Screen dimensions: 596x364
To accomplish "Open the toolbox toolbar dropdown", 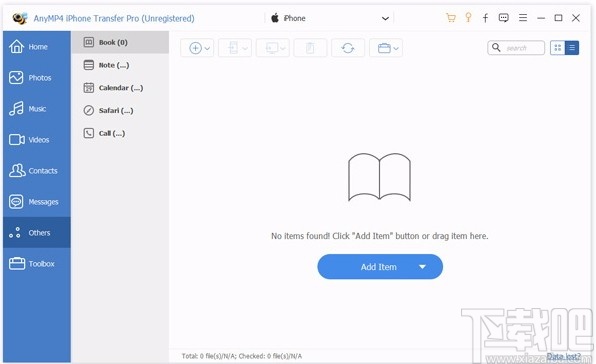I will [x=386, y=48].
